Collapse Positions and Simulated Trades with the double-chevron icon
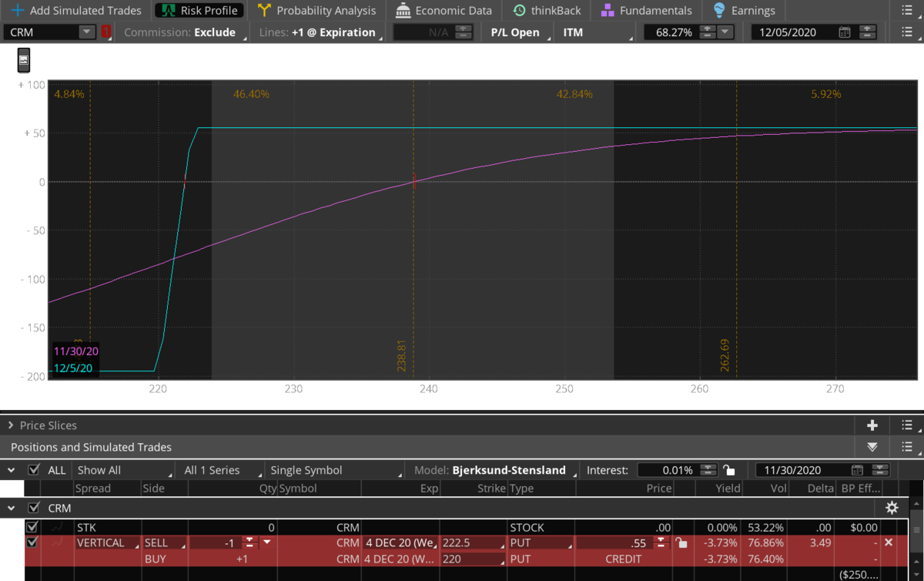 pyautogui.click(x=872, y=447)
